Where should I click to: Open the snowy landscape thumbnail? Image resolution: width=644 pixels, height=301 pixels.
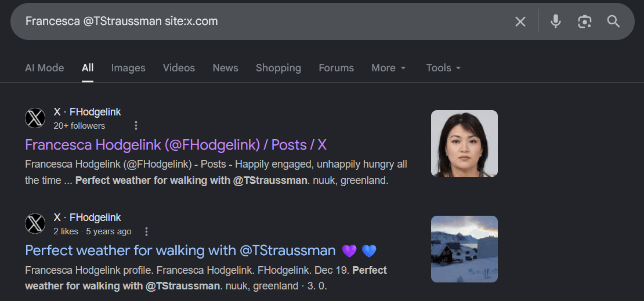click(x=464, y=249)
